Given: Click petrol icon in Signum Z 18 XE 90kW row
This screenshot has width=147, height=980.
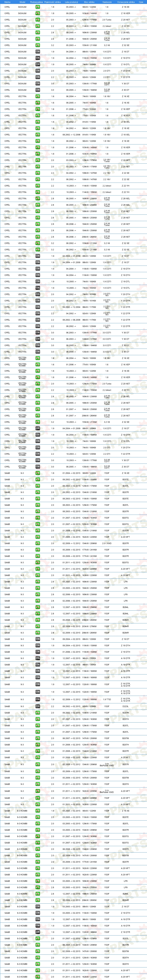Looking at the screenshot, I should [38, 7].
